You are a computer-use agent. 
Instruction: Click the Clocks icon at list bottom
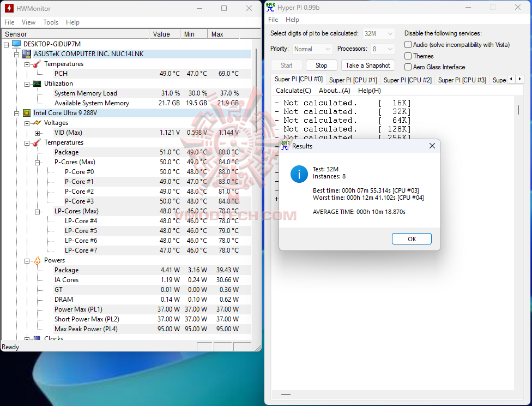[x=37, y=338]
